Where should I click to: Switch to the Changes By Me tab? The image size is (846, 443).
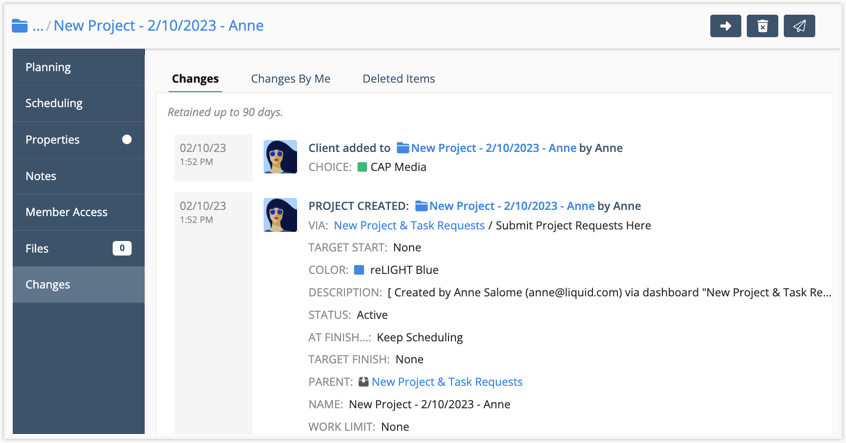coord(290,79)
